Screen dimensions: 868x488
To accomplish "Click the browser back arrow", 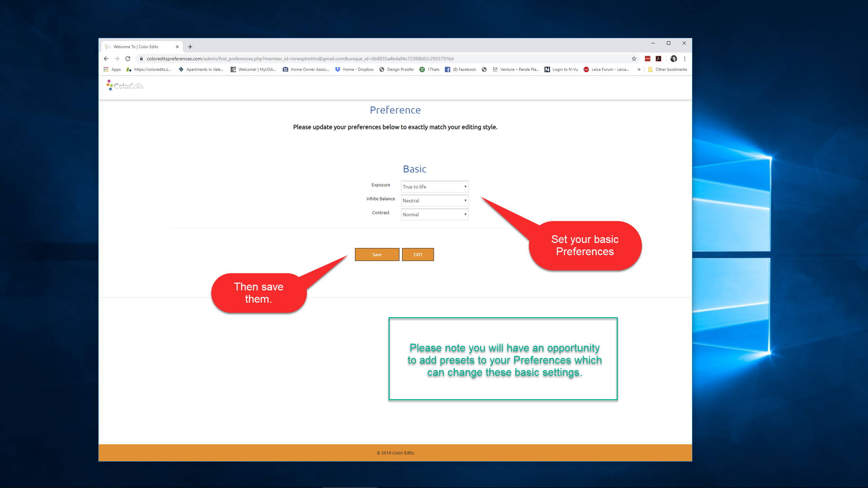I will click(x=106, y=59).
